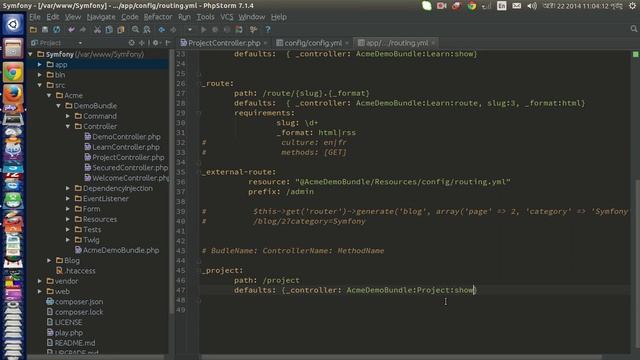The height and width of the screenshot is (360, 640).
Task: Open the Navigate menu
Action: tap(101, 17)
